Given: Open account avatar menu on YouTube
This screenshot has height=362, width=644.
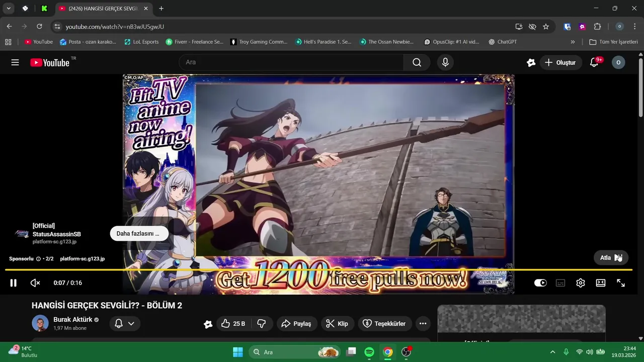Looking at the screenshot, I should [x=618, y=62].
